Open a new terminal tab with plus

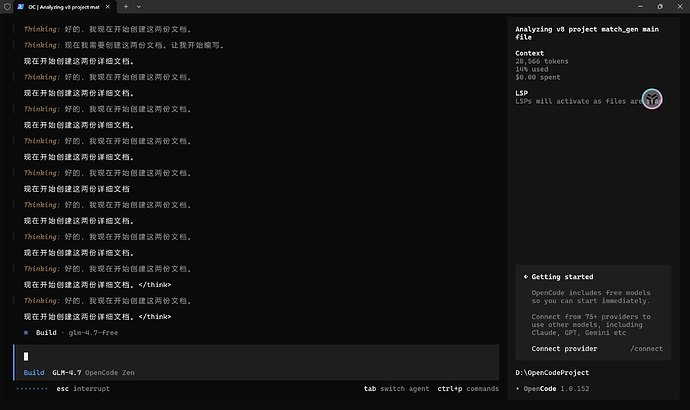click(x=126, y=7)
